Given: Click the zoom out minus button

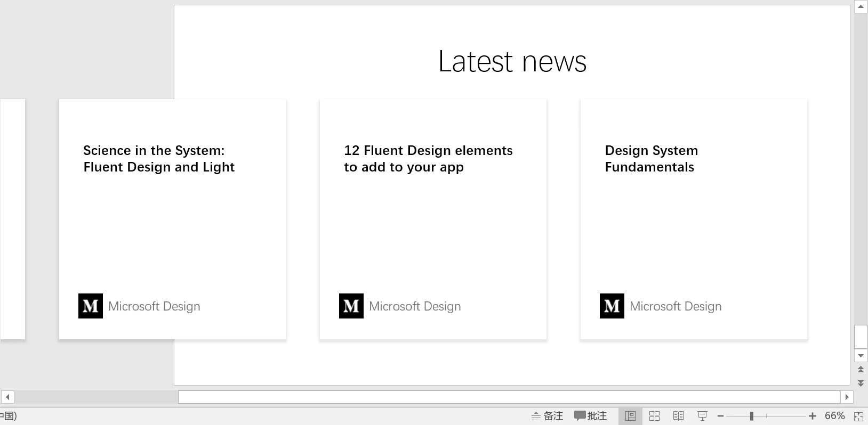Looking at the screenshot, I should pyautogui.click(x=720, y=416).
